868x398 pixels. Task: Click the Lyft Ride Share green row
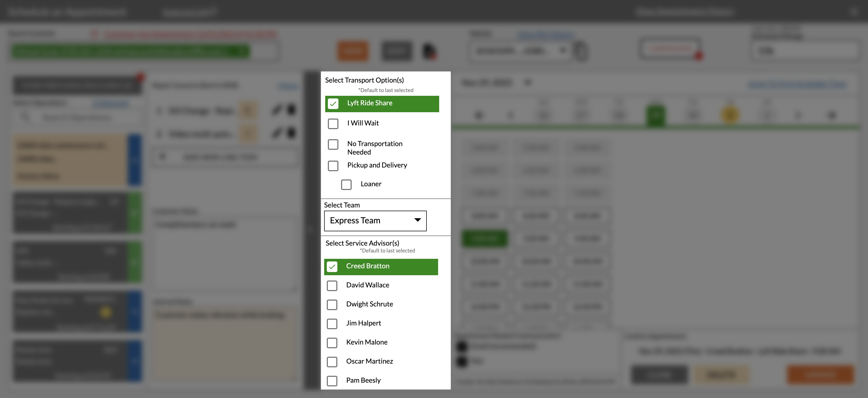[x=382, y=104]
